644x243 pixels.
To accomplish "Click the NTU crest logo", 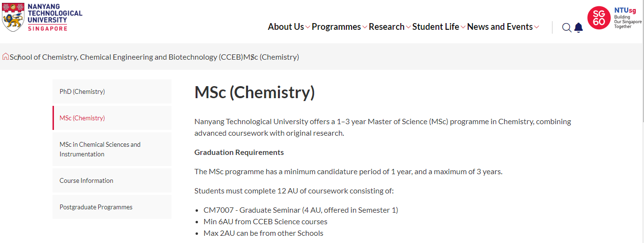I will tap(13, 17).
